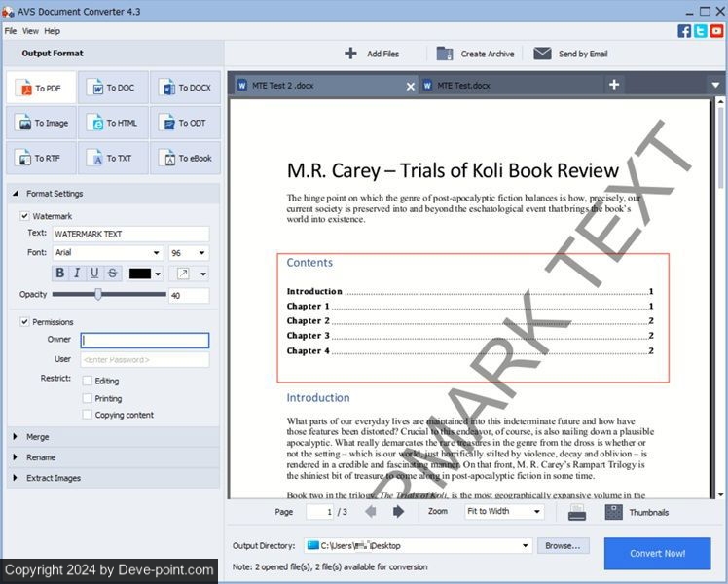Disable the Watermark checkbox
The width and height of the screenshot is (728, 584).
tap(25, 216)
